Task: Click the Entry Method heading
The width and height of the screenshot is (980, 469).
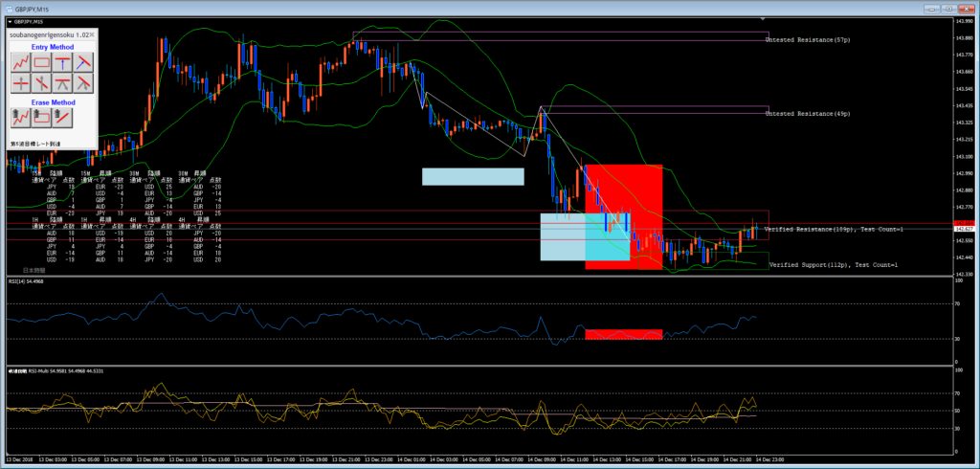Action: click(x=53, y=47)
